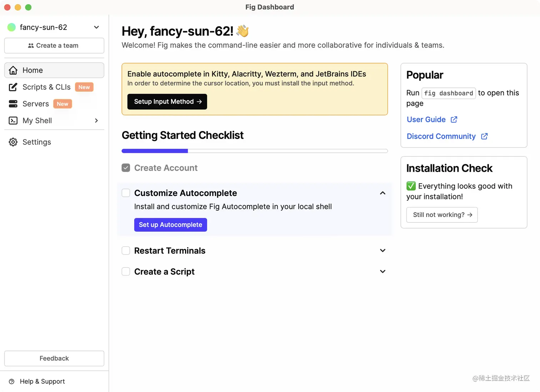
Task: Click Set up Autocomplete button
Action: pyautogui.click(x=171, y=225)
